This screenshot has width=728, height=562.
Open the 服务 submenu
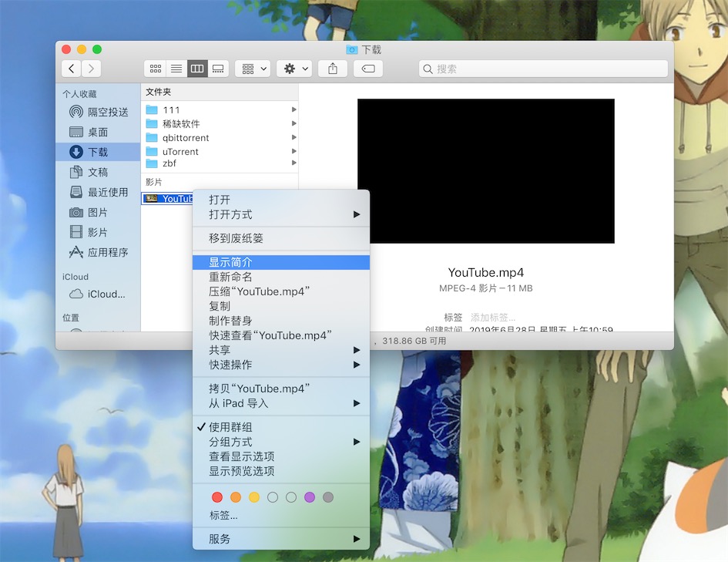[281, 539]
